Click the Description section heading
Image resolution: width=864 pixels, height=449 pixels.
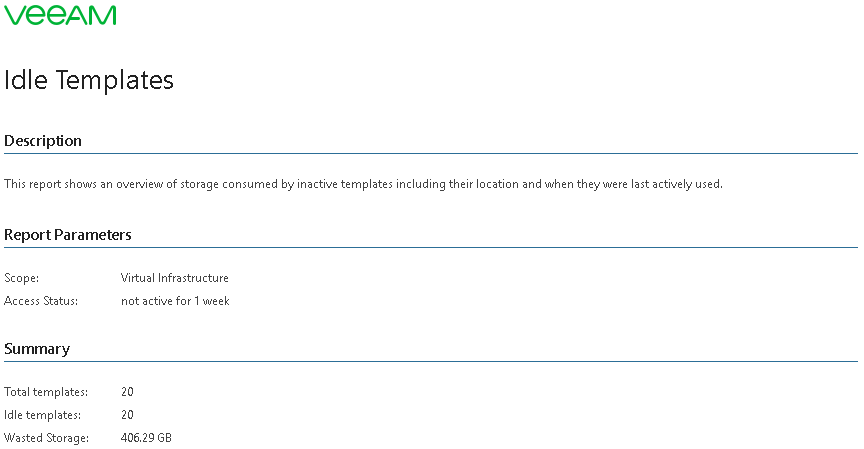coord(43,141)
